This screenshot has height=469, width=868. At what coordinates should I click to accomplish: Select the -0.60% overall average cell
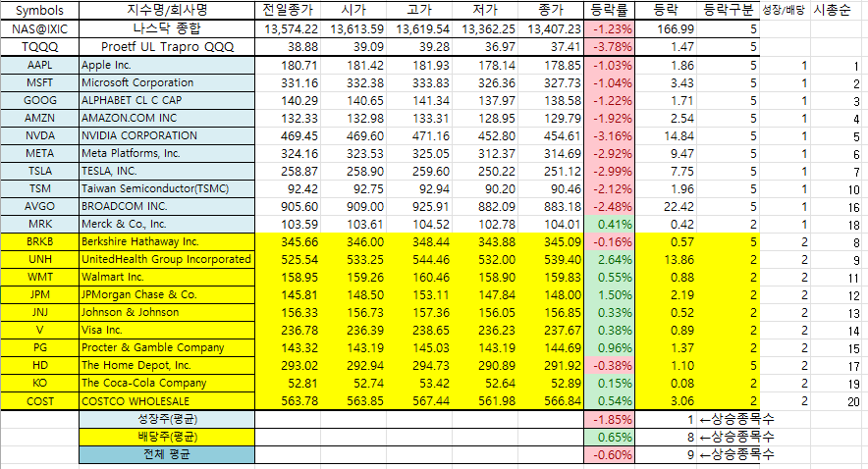[x=609, y=454]
